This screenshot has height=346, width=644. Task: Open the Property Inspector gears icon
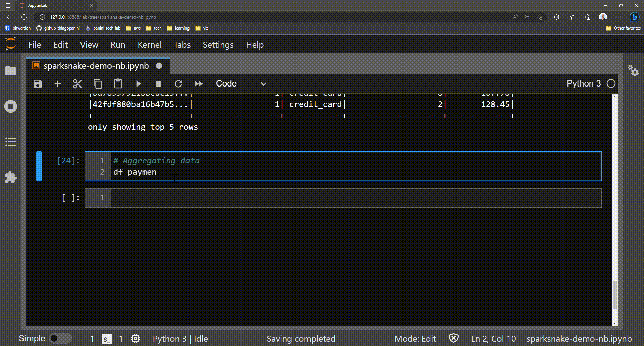pos(633,70)
